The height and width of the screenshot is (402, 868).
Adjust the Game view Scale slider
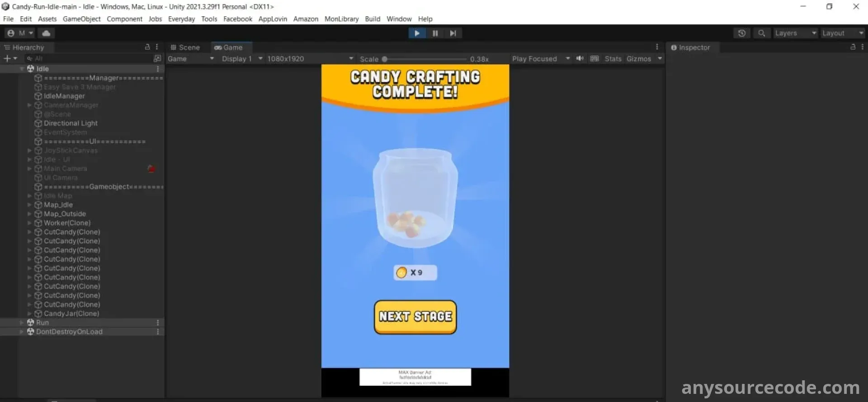pyautogui.click(x=385, y=59)
